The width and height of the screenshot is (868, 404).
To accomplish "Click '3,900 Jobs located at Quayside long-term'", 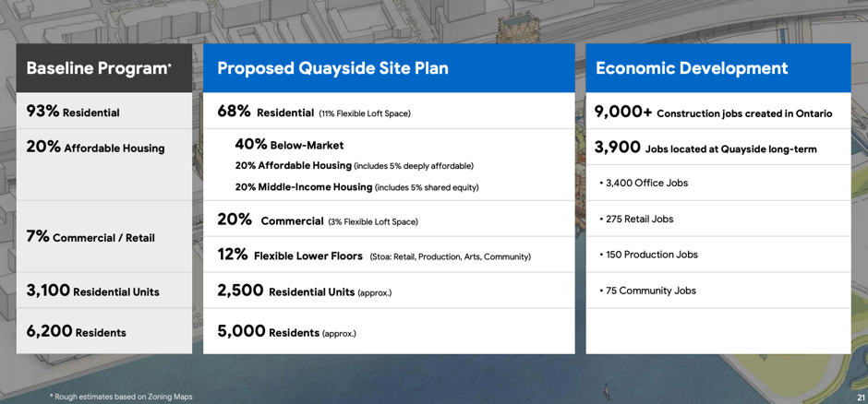I will coord(705,148).
